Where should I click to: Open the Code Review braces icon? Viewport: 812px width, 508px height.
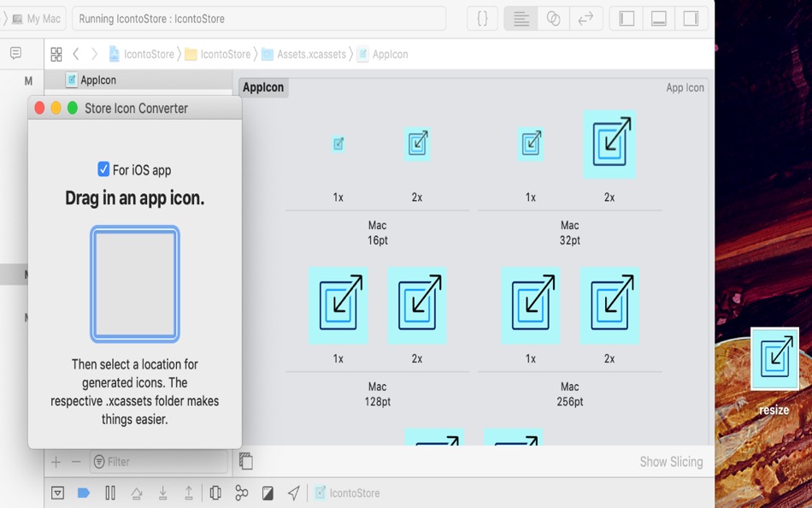(481, 18)
